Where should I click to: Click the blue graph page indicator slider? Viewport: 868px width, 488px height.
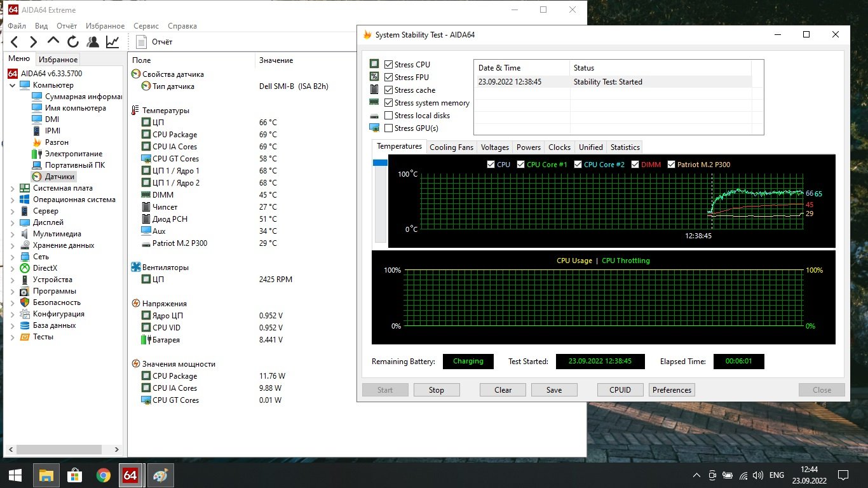point(380,163)
